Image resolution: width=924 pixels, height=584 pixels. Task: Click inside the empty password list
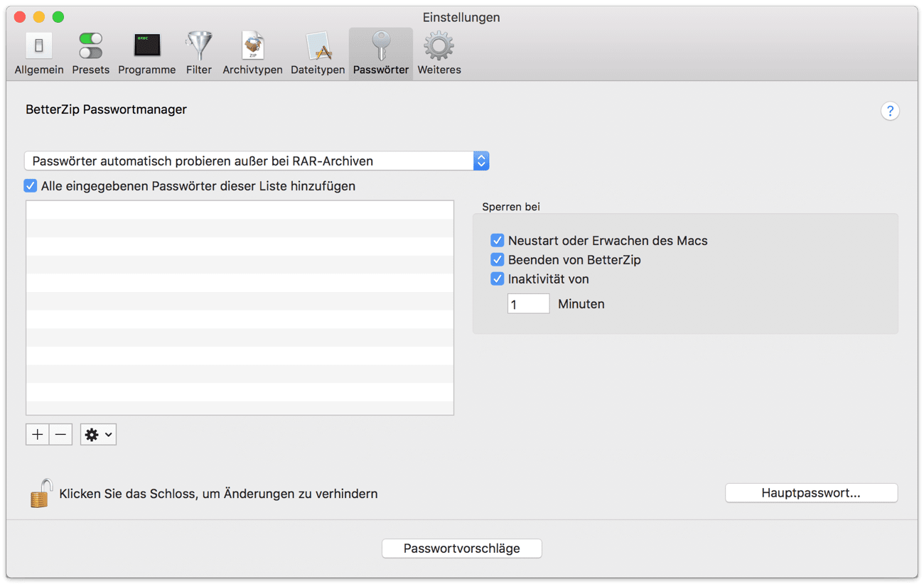pos(240,308)
